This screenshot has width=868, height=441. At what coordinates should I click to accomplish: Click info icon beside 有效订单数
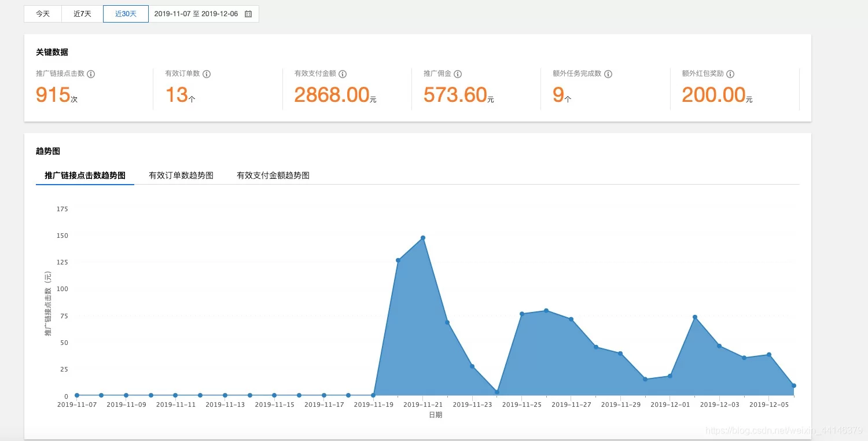point(207,74)
